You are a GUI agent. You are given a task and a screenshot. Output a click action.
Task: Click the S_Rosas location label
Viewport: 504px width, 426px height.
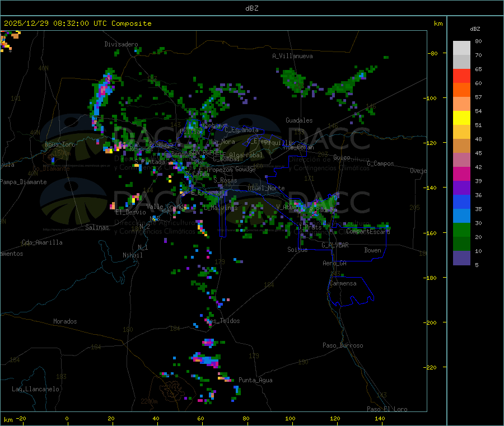[225, 180]
